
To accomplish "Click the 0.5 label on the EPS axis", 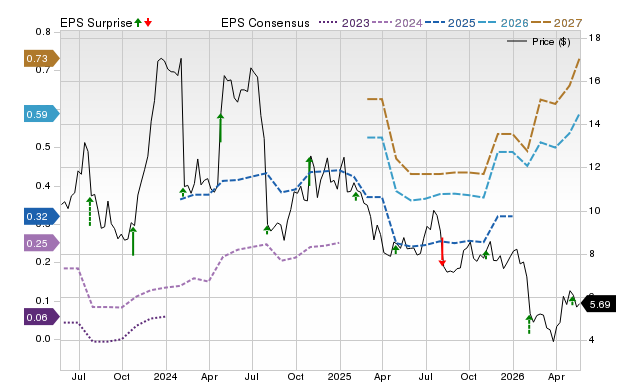I will tap(43, 147).
